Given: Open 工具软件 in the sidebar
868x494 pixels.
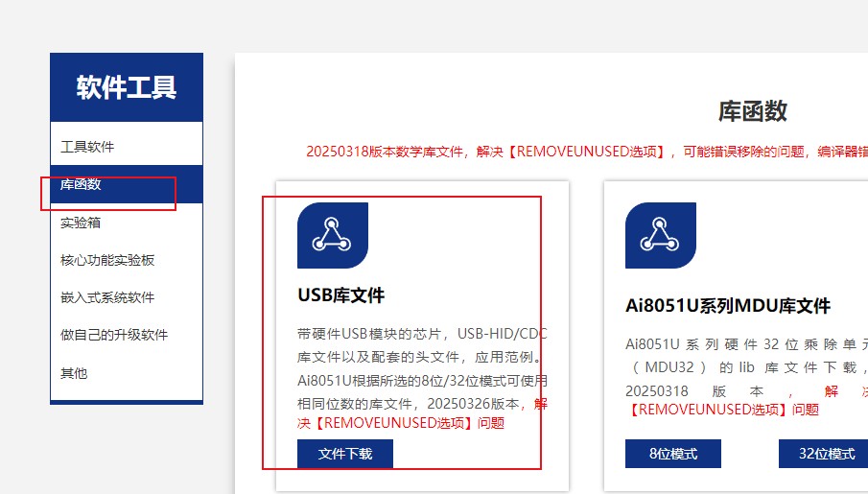Looking at the screenshot, I should (87, 147).
